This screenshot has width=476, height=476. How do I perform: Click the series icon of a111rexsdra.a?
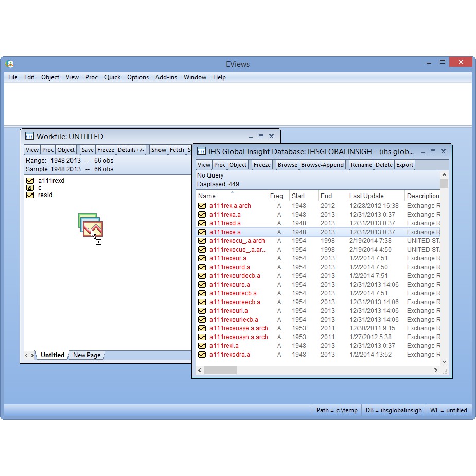coord(202,355)
